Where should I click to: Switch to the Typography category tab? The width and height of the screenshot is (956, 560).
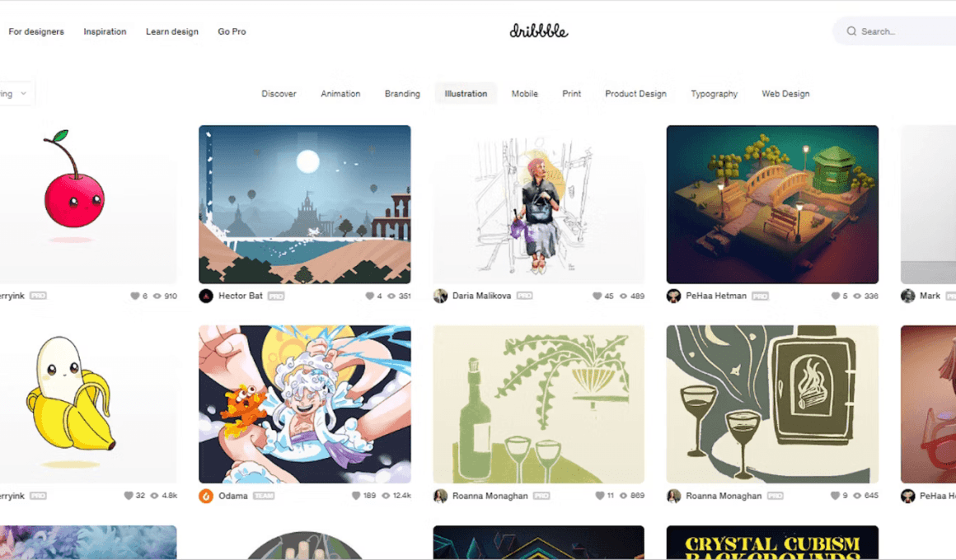coord(714,94)
